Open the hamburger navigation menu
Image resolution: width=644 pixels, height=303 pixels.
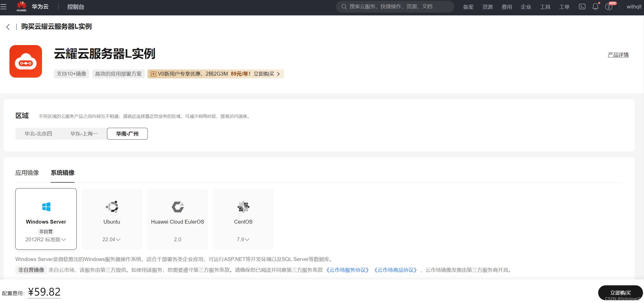(3, 7)
